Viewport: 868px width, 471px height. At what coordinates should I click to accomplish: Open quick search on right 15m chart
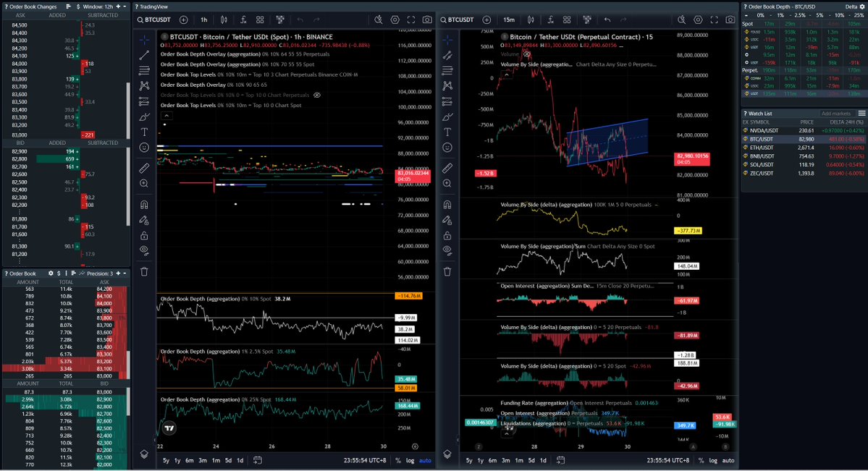(x=681, y=20)
